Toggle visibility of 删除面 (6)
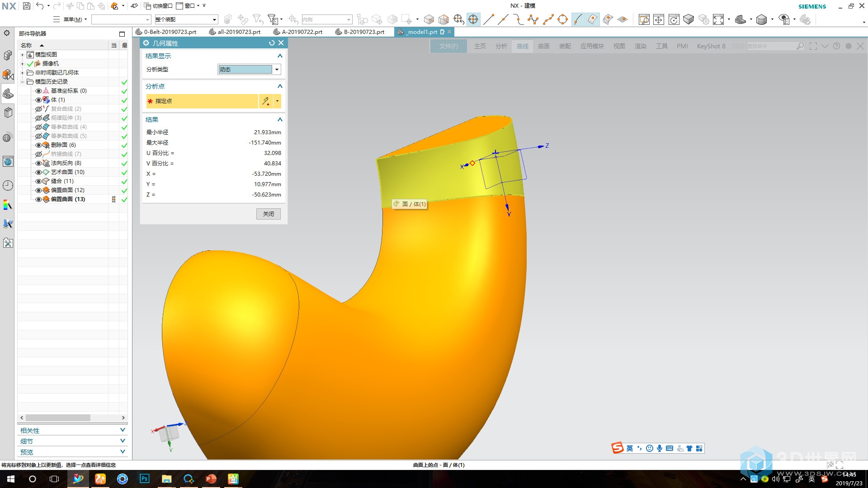 pos(38,145)
